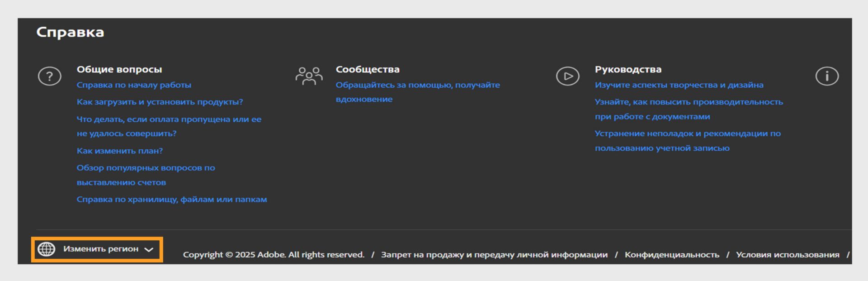
Task: Open Обзор популярных вопросов по выставлению счетов
Action: [146, 168]
